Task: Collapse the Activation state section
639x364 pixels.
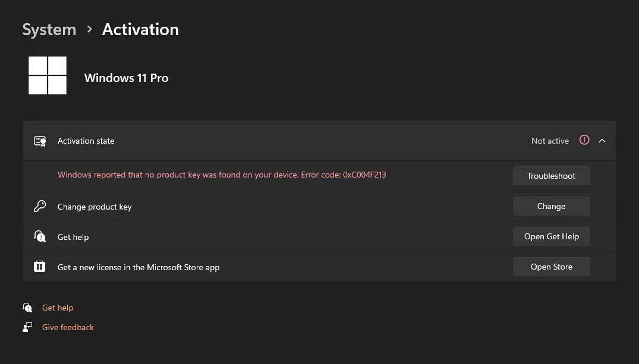Action: pyautogui.click(x=602, y=141)
